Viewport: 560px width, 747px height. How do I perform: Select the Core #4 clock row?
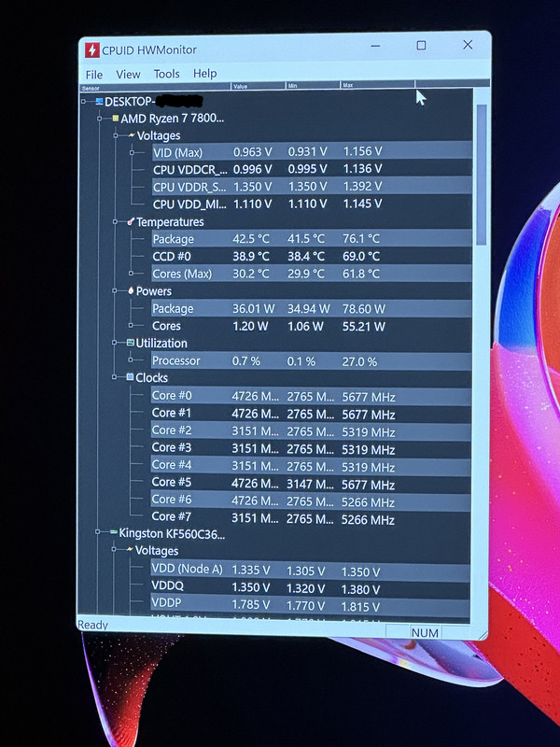311,465
